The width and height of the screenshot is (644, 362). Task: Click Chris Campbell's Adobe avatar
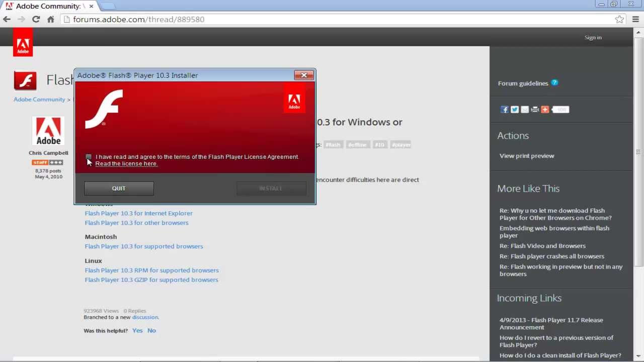pos(48,131)
